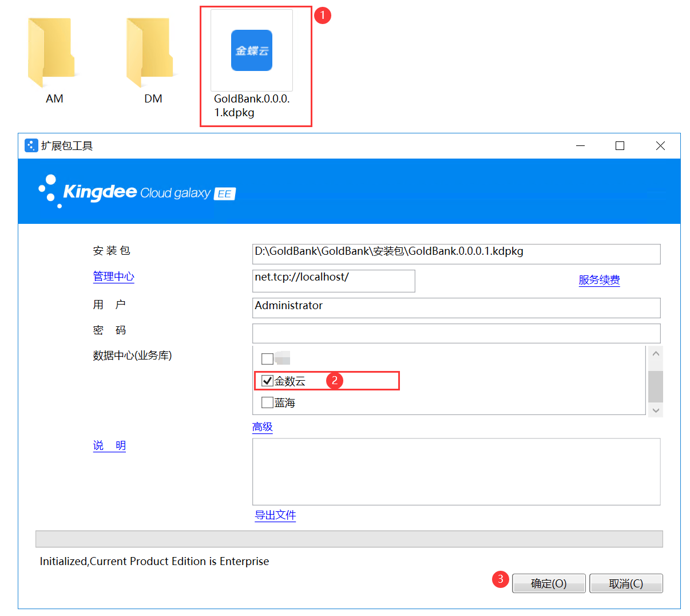
Task: Click the data center list scroll up arrow
Action: click(656, 353)
